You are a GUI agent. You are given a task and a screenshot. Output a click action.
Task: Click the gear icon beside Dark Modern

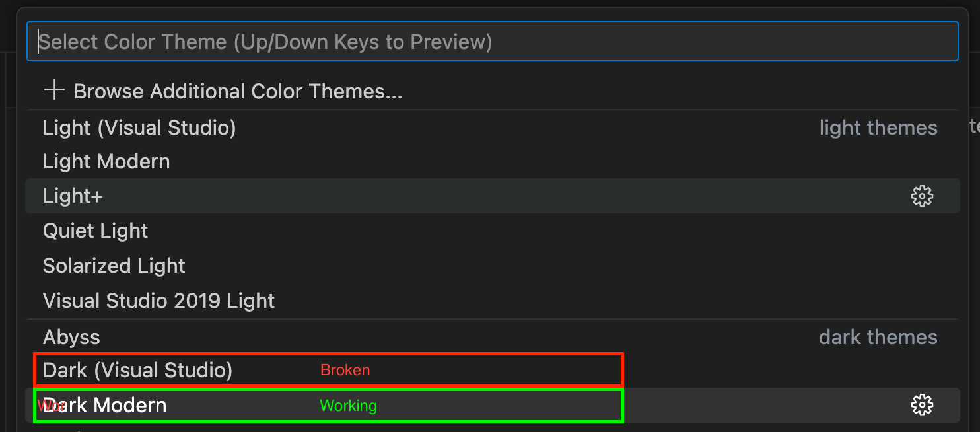pyautogui.click(x=922, y=405)
